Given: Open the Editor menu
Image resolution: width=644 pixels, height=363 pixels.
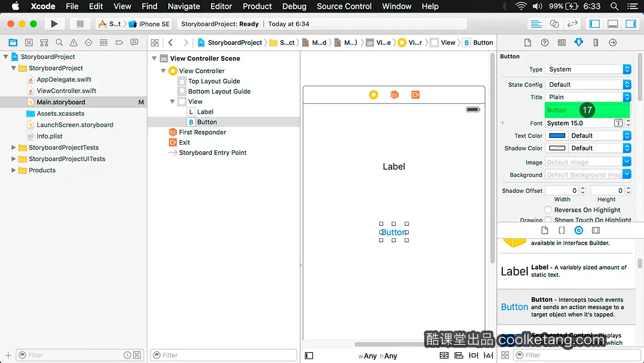Looking at the screenshot, I should pyautogui.click(x=221, y=6).
